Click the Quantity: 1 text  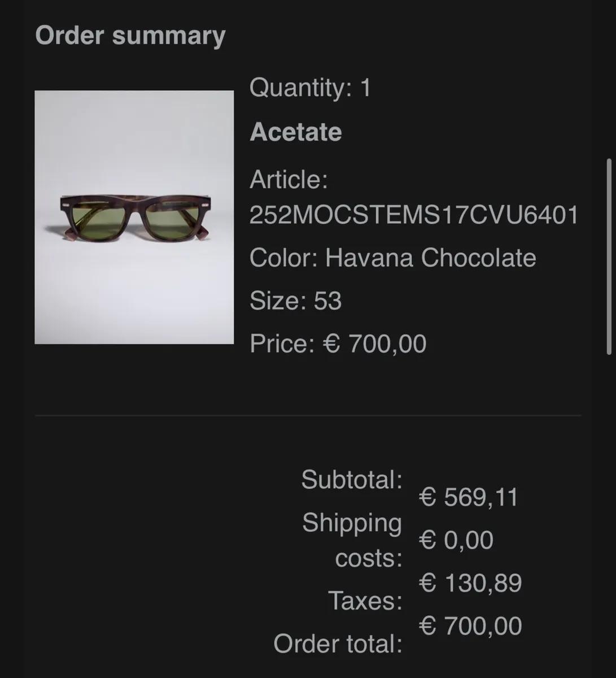coord(310,88)
